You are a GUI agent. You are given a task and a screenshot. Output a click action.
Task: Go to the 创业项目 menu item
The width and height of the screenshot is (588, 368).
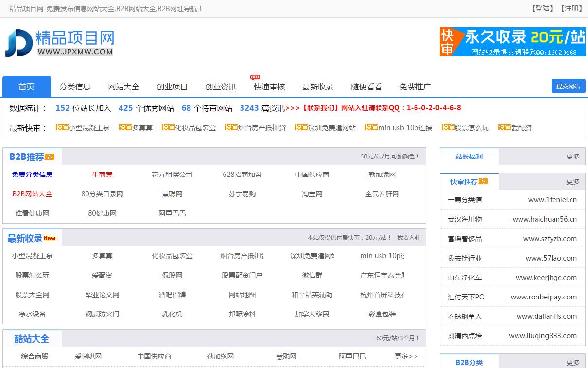click(x=172, y=87)
